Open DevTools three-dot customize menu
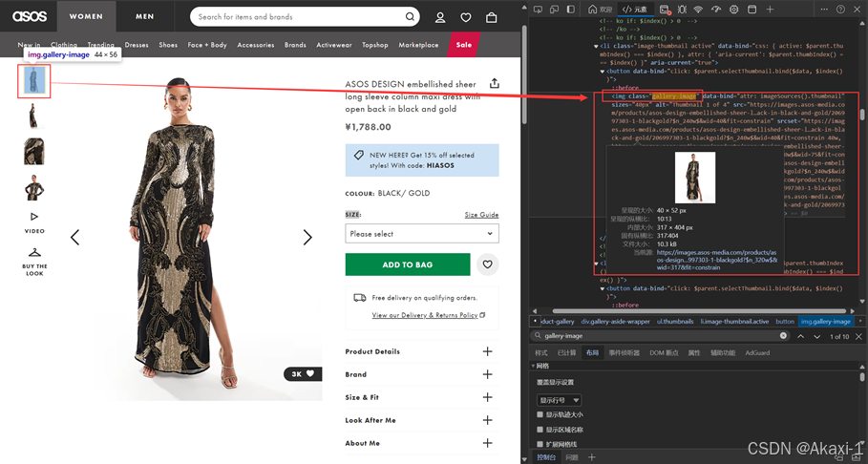The width and height of the screenshot is (868, 464). [824, 10]
